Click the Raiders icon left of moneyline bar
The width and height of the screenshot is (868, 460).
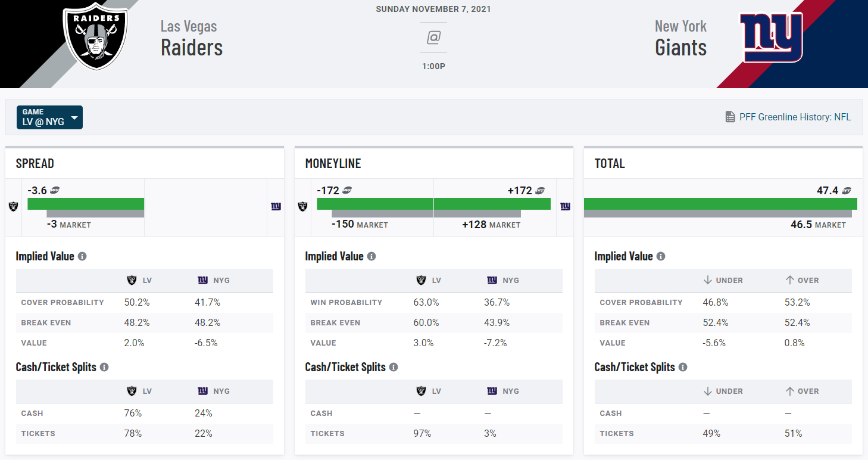point(302,206)
